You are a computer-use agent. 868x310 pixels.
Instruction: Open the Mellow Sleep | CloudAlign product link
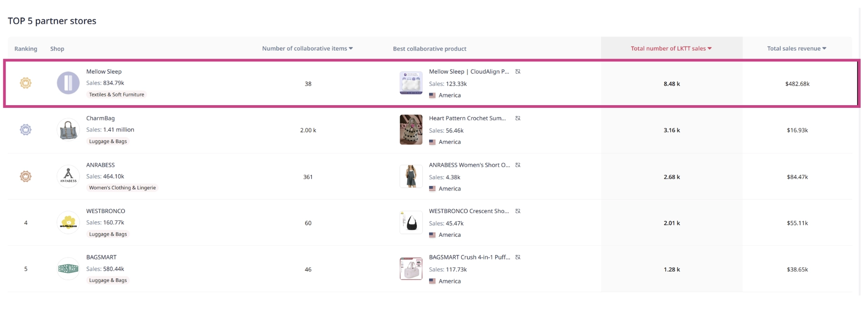pos(469,71)
